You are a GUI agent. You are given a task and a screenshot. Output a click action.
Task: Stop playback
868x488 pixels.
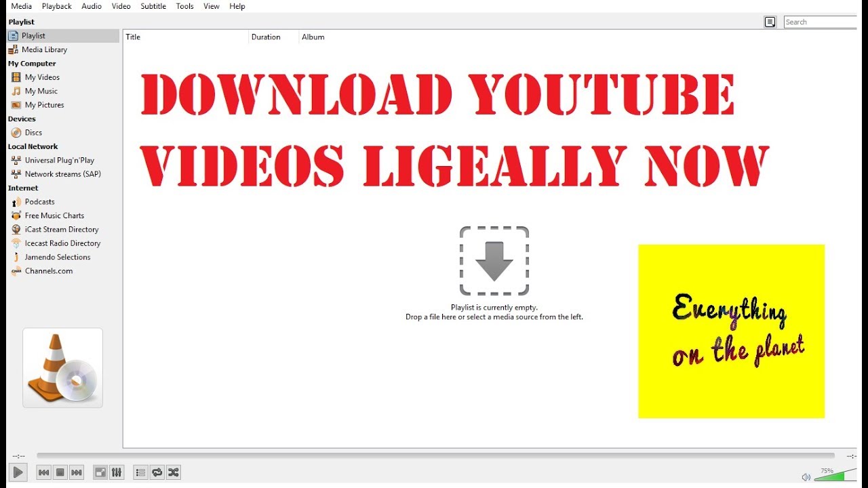(x=60, y=472)
